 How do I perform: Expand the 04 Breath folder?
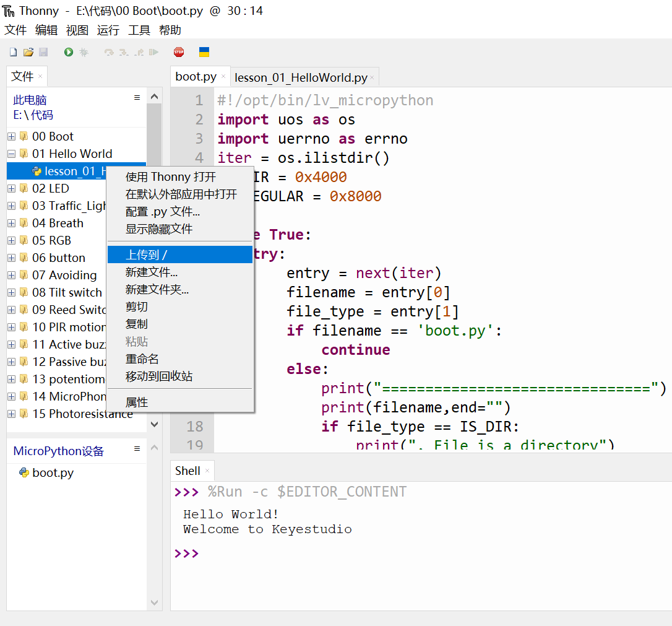click(12, 224)
